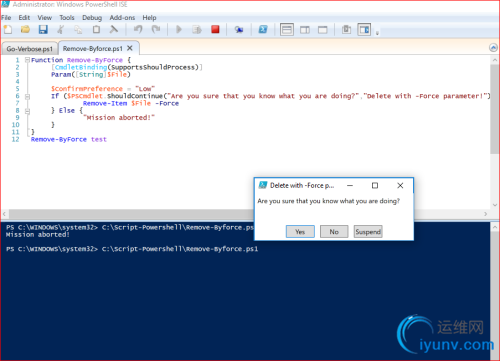Open the New Remote PowerShell Tab icon

[239, 30]
